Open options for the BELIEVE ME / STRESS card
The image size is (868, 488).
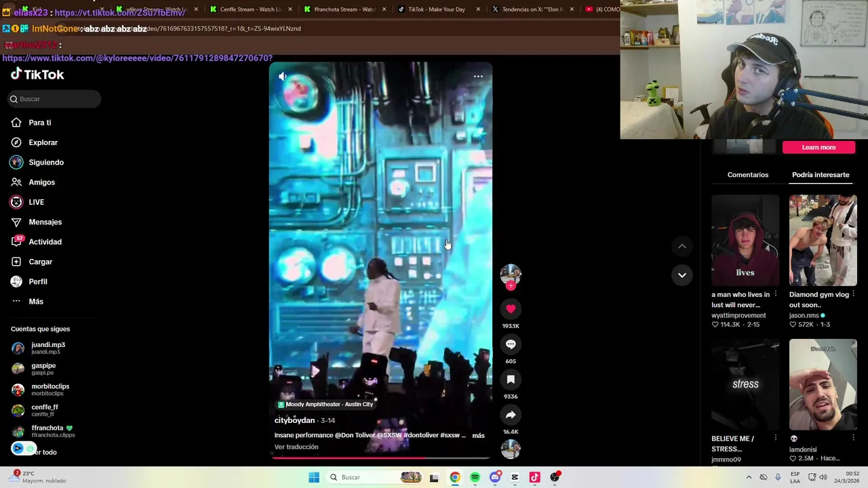(x=776, y=439)
